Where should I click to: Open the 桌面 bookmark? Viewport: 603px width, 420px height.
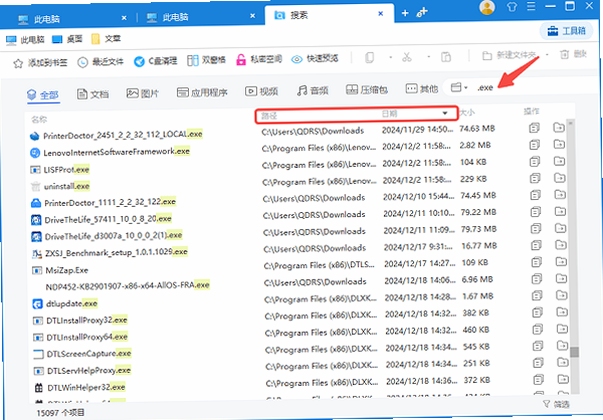coord(67,39)
